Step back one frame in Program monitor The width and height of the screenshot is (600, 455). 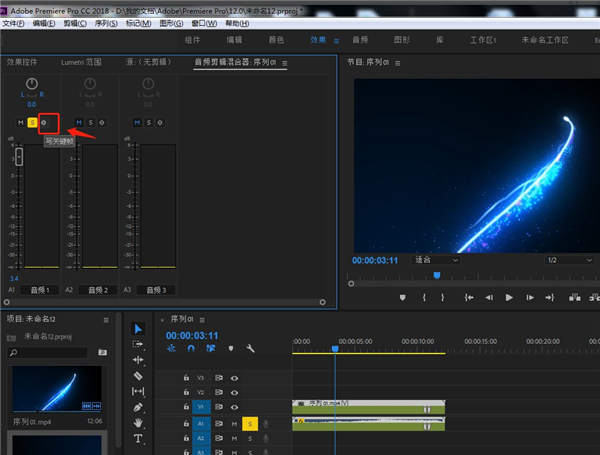489,297
